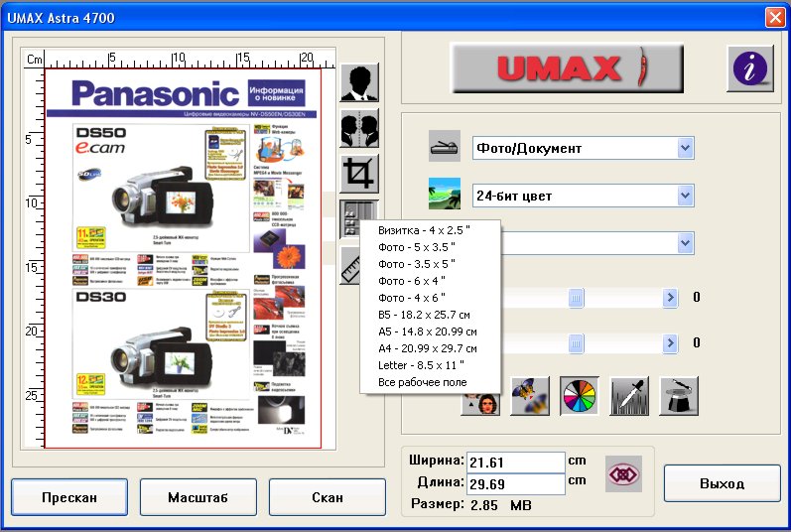Click the beach landscape color mode icon
The image size is (791, 532).
coord(445,194)
